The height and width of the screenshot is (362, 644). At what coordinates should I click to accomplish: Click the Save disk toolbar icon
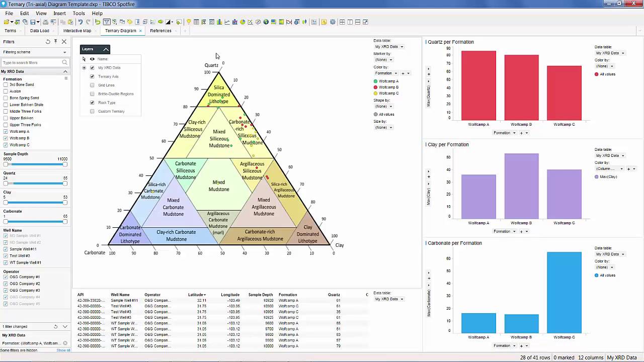(x=33, y=22)
